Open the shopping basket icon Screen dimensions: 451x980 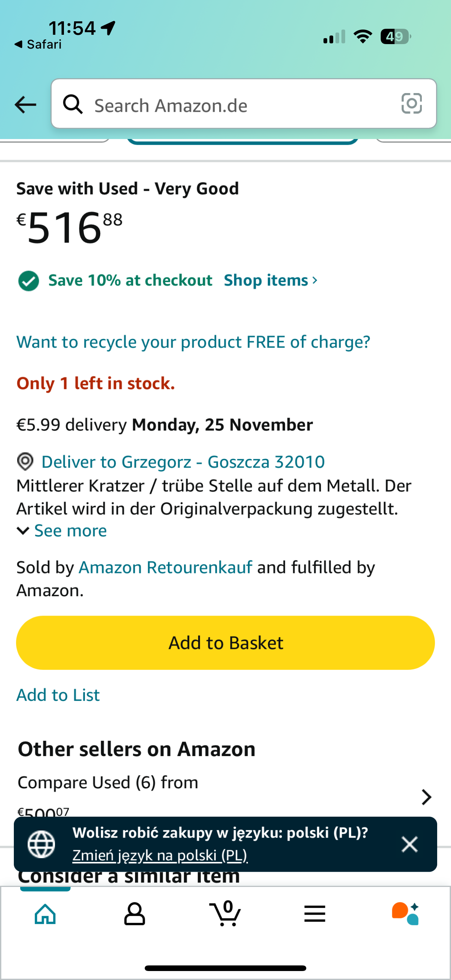[x=225, y=913]
